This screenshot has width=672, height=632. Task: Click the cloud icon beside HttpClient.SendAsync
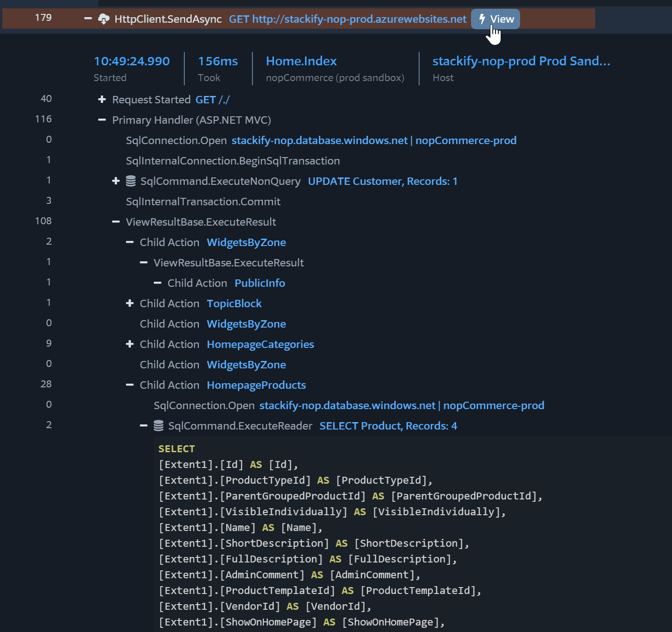click(104, 19)
